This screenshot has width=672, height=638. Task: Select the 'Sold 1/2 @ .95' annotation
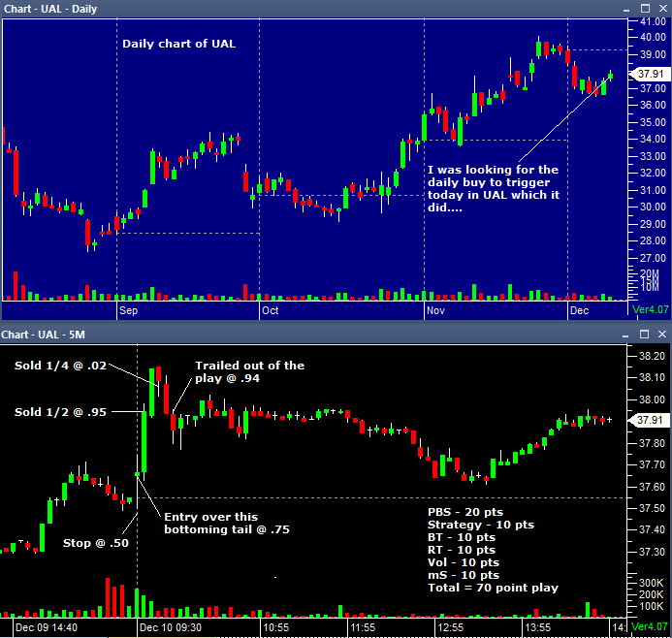click(x=60, y=412)
